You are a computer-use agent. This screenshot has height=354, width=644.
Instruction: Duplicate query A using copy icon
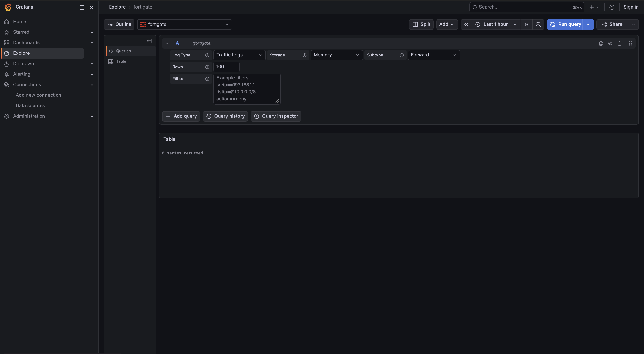(601, 43)
